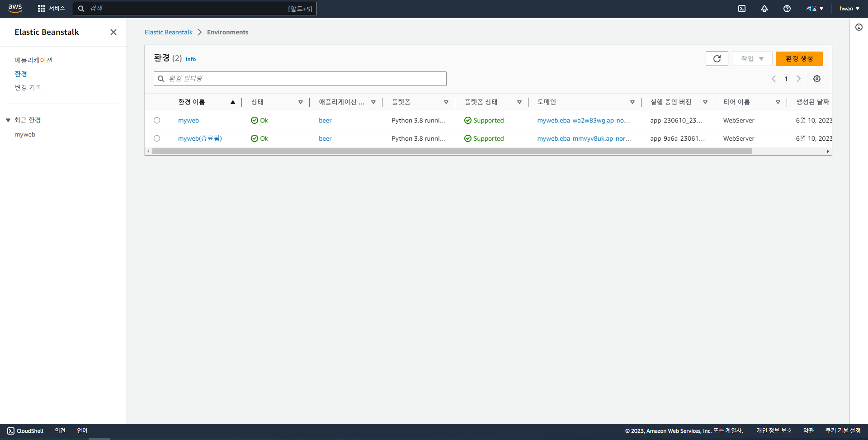Click the 환경 생성 button

(799, 59)
